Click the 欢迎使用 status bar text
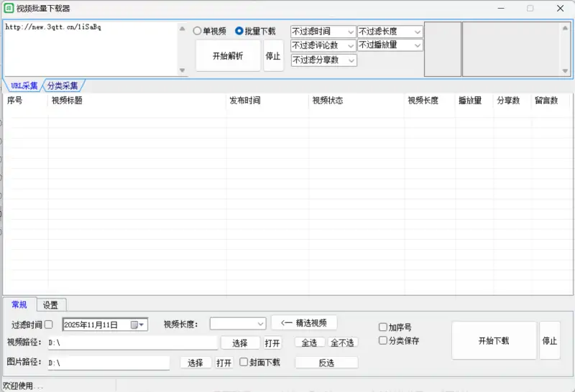This screenshot has height=392, width=575. tap(23, 386)
